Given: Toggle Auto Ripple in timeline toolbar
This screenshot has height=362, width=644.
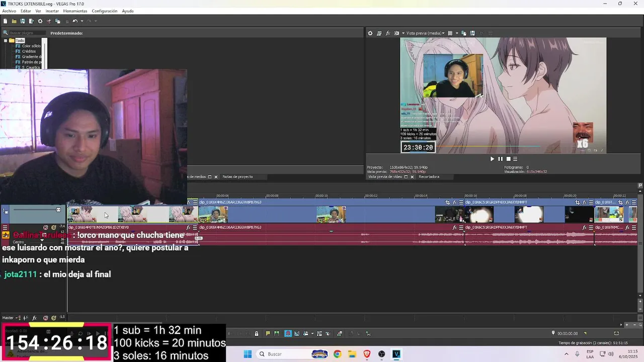Looking at the screenshot, I should coord(305,333).
